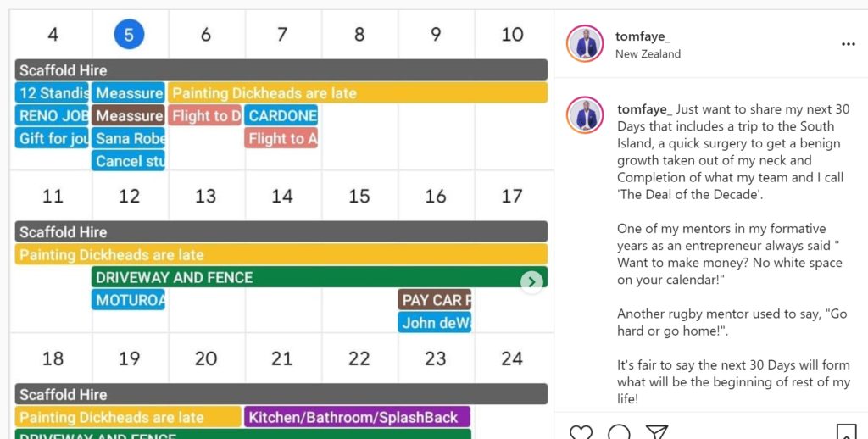Select highlighted date 5 on calendar
868x439 pixels.
(129, 34)
